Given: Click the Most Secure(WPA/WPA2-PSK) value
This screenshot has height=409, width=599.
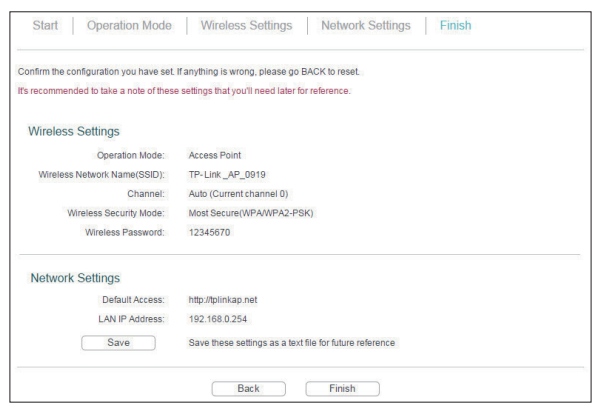Looking at the screenshot, I should click(x=251, y=213).
